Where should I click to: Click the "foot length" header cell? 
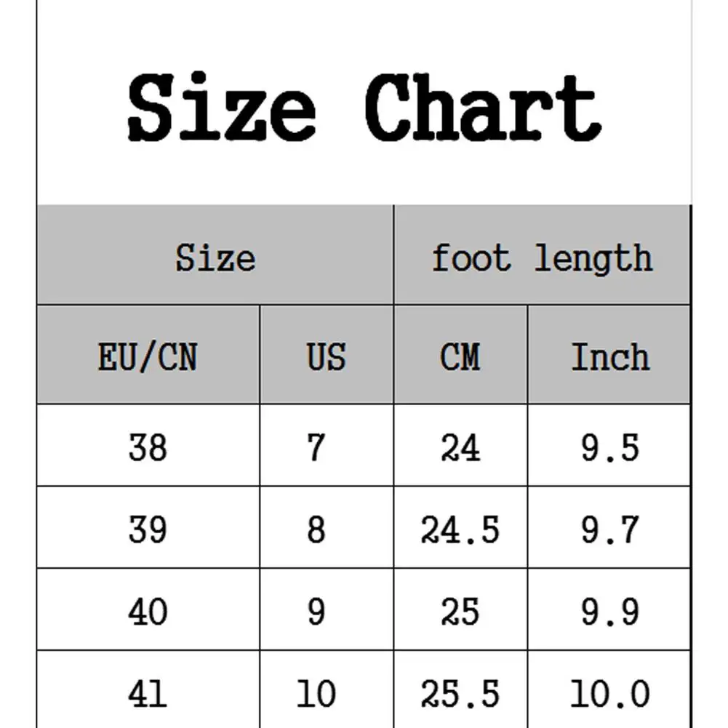coord(542,257)
